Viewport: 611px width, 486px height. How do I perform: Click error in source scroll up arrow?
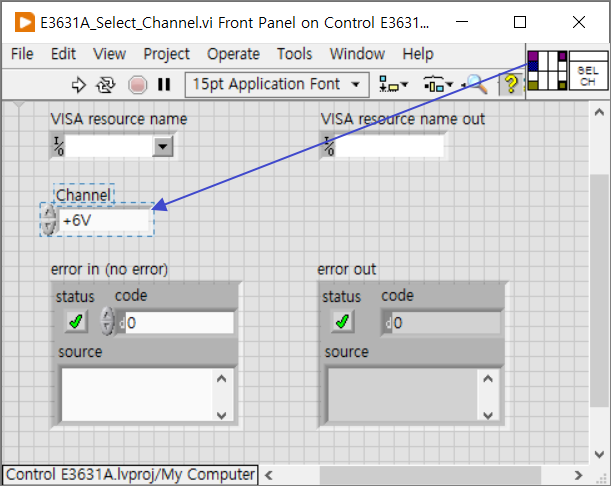click(221, 378)
